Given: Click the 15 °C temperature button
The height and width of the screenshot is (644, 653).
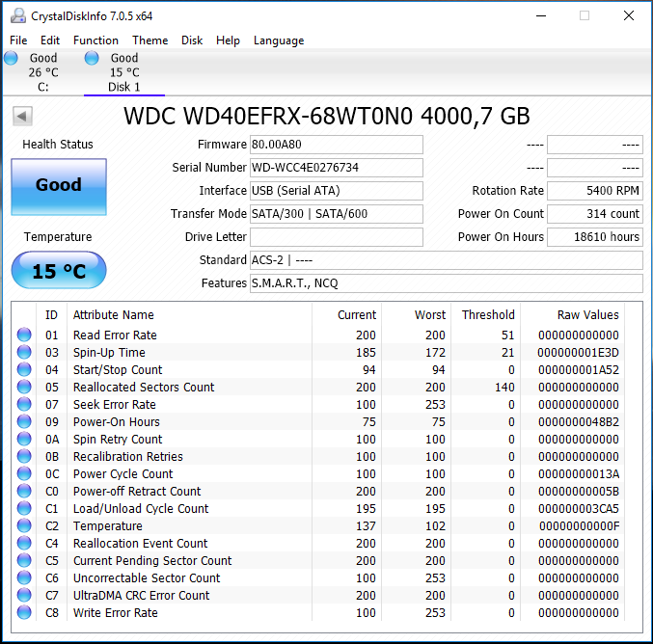Looking at the screenshot, I should coord(59,270).
